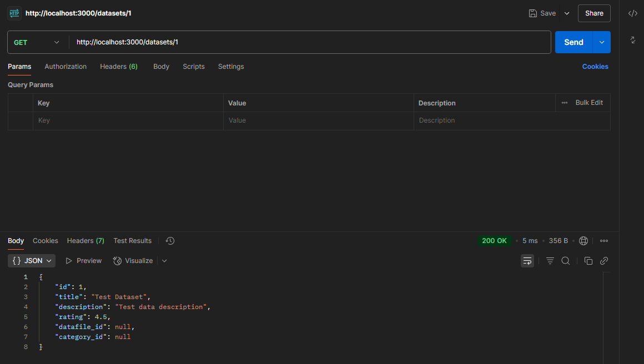Click the request title at top
Image resolution: width=644 pixels, height=364 pixels.
(78, 13)
